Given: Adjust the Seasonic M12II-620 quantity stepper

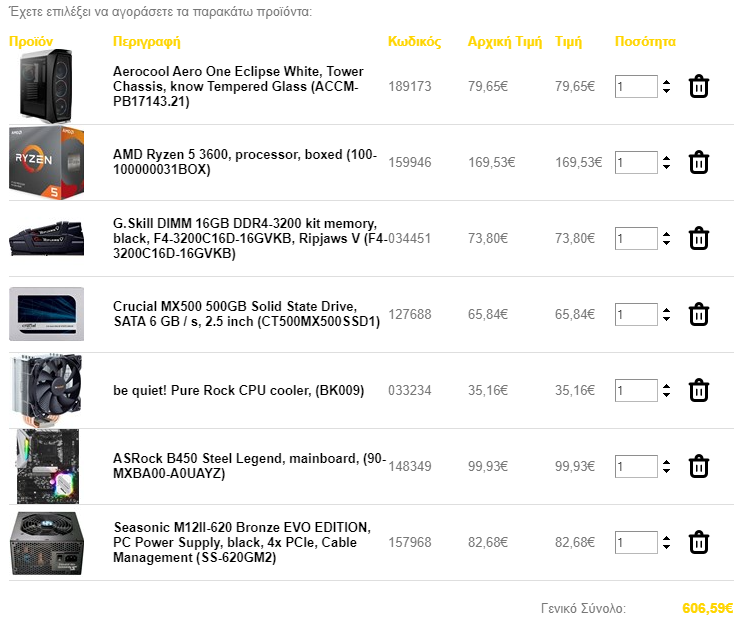Looking at the screenshot, I should coord(666,542).
